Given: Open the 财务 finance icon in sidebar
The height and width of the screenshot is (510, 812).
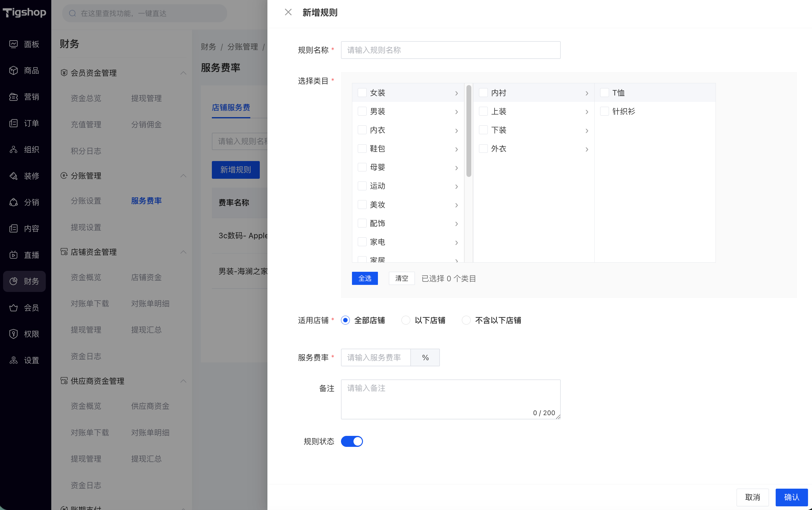Looking at the screenshot, I should 13,281.
